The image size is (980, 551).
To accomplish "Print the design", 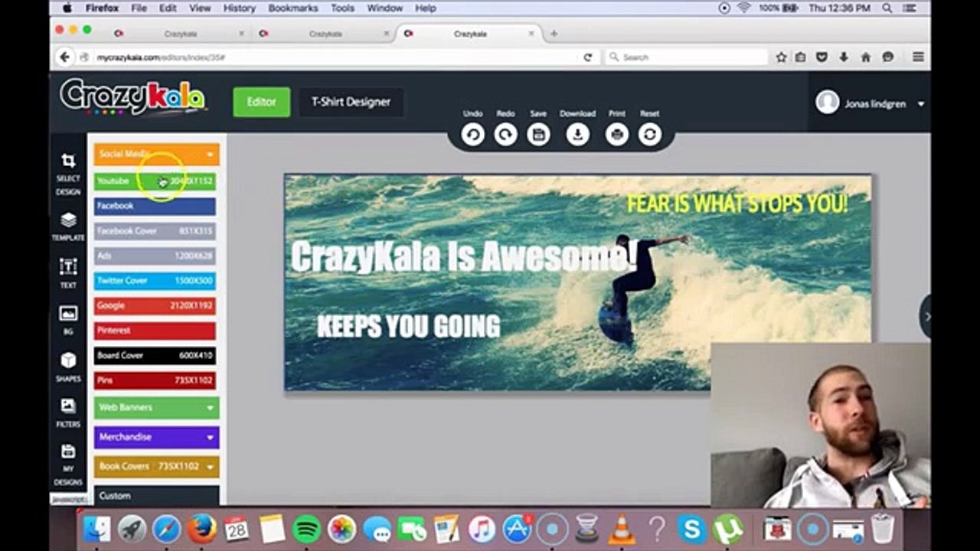I will 616,135.
